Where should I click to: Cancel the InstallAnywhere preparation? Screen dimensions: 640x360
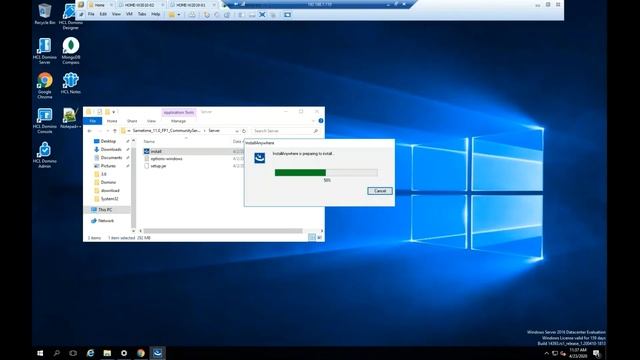tap(380, 191)
